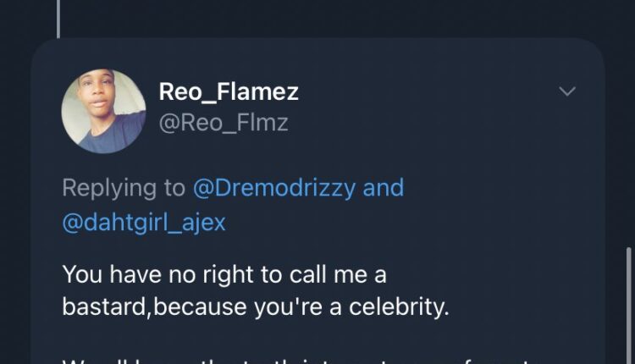635x364 pixels.
Task: Click the vertical thread line above the tweet
Action: point(58,17)
